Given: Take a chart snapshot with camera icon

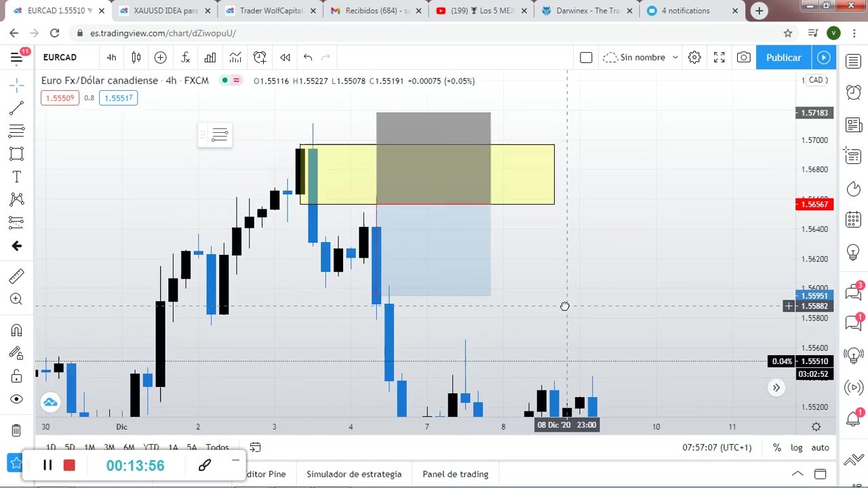Looking at the screenshot, I should (744, 58).
